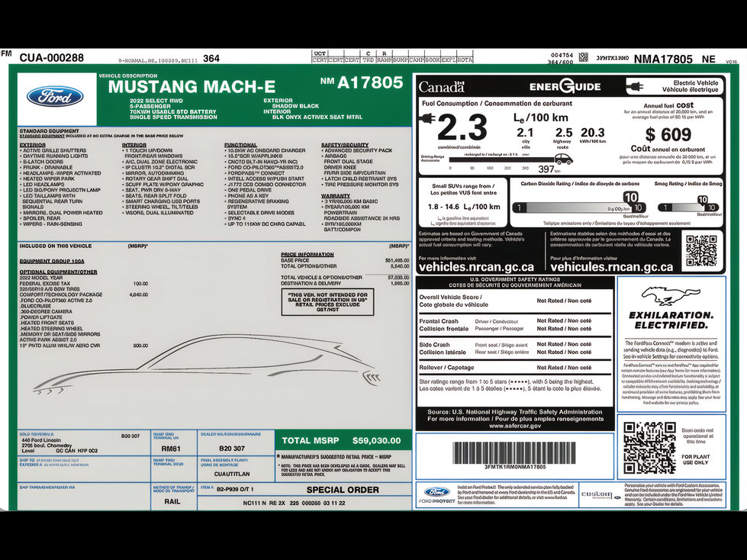The image size is (747, 560).
Task: Click the OPTIONAL EQUIPMENT/OTHER heading
Action: tap(58, 272)
